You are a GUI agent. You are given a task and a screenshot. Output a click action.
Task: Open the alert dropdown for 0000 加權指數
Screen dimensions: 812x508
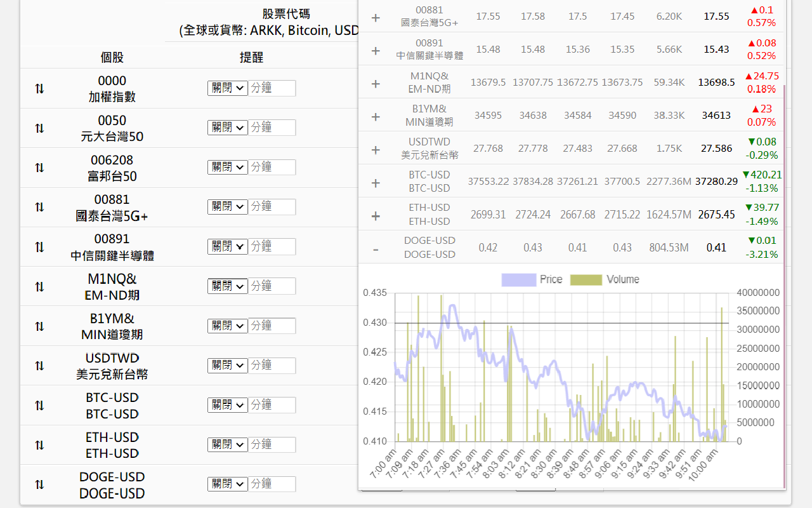[x=227, y=88]
